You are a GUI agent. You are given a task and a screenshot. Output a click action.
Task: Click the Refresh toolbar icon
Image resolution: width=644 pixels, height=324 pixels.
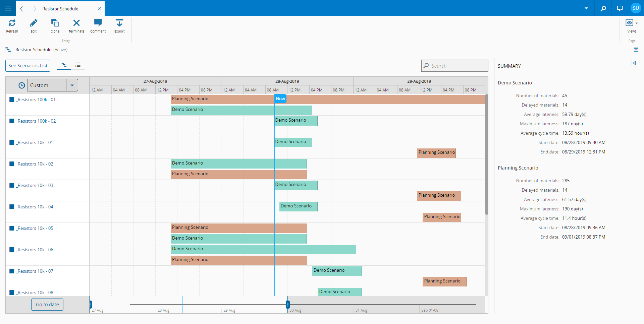12,26
